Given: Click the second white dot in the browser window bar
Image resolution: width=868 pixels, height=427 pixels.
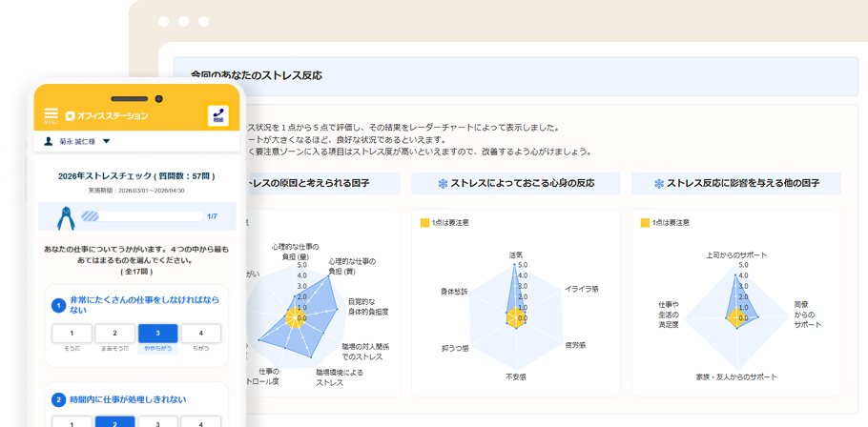Looking at the screenshot, I should pos(184,22).
